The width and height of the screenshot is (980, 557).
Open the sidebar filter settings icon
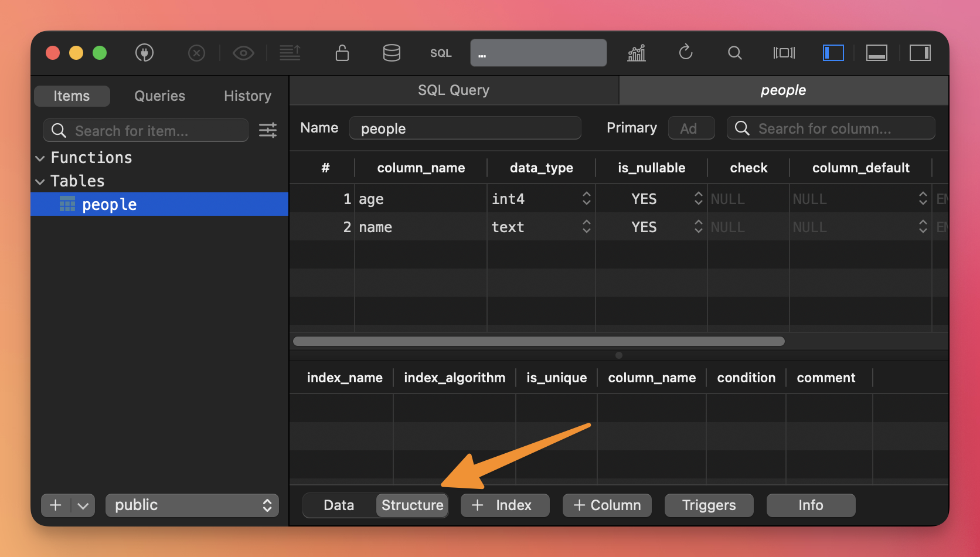pyautogui.click(x=268, y=130)
